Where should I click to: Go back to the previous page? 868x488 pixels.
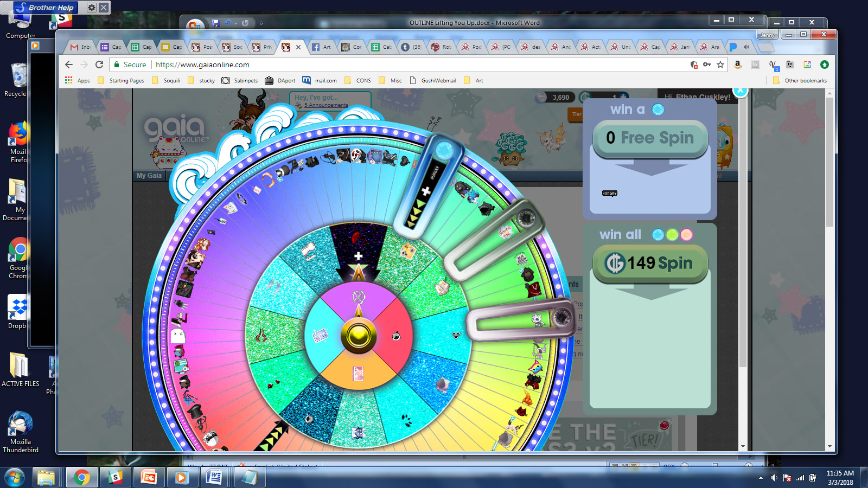coord(69,65)
